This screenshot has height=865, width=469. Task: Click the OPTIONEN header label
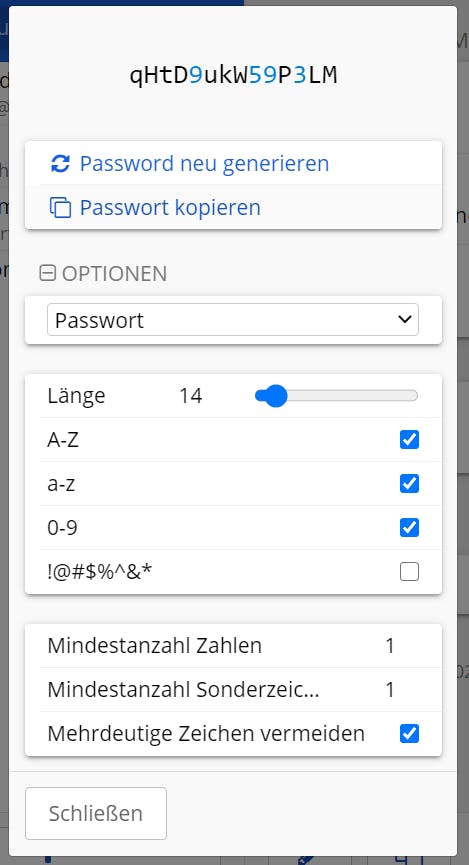[x=114, y=274]
